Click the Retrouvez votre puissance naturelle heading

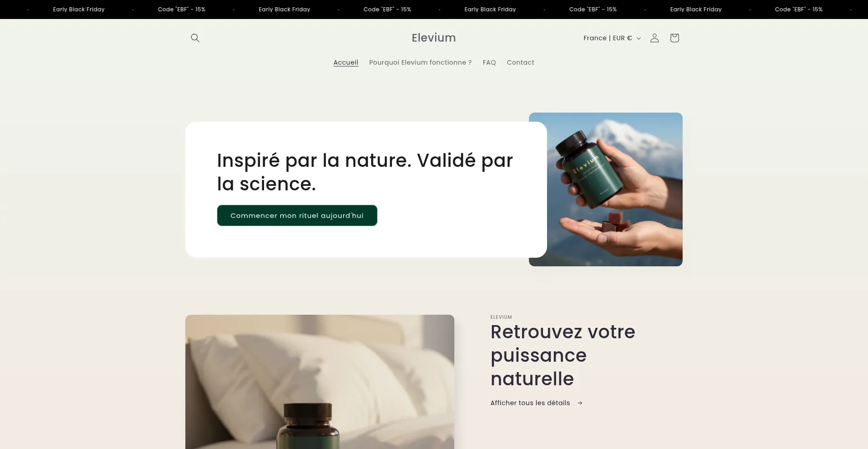563,355
